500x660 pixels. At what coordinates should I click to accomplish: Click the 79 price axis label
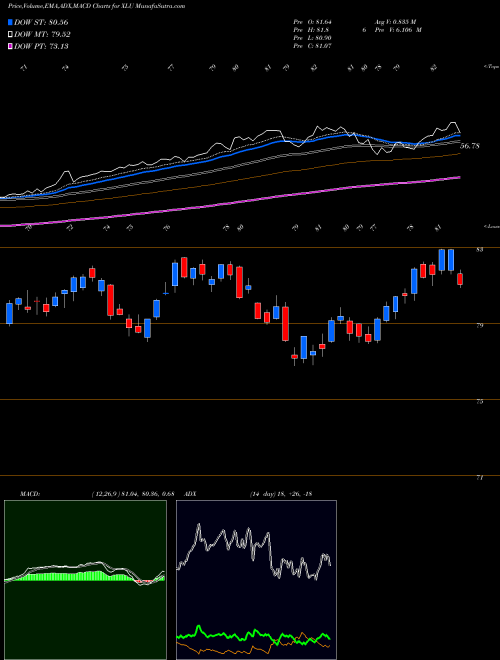tap(479, 325)
